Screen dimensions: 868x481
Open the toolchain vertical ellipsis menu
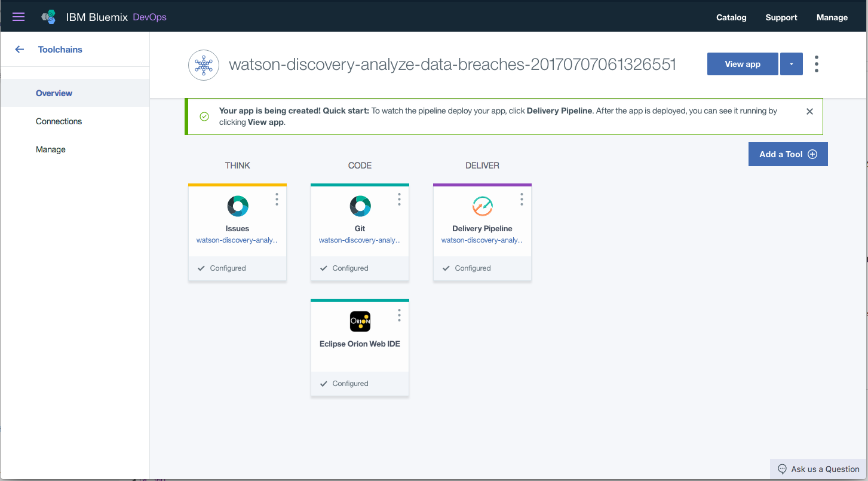(817, 64)
